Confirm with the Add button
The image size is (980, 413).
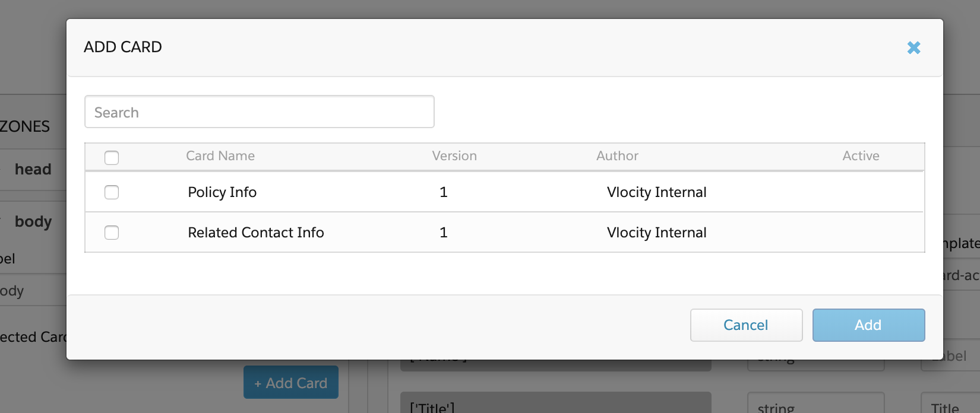[x=868, y=325]
